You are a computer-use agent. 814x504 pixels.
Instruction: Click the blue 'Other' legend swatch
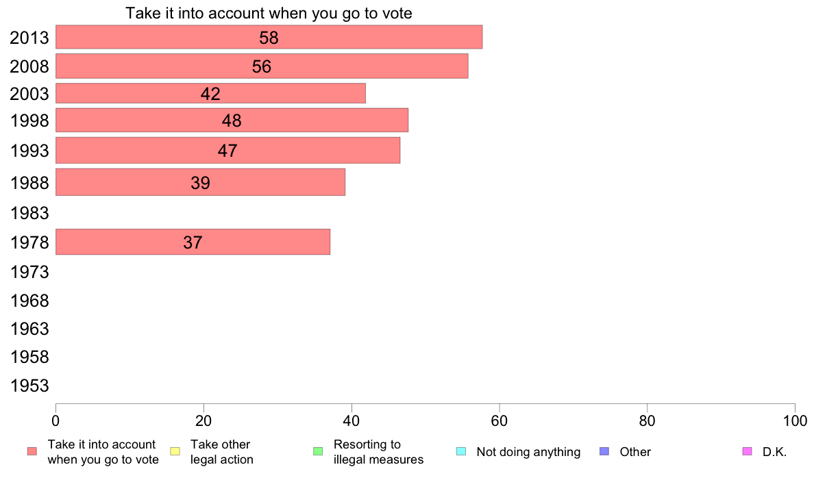pos(604,451)
